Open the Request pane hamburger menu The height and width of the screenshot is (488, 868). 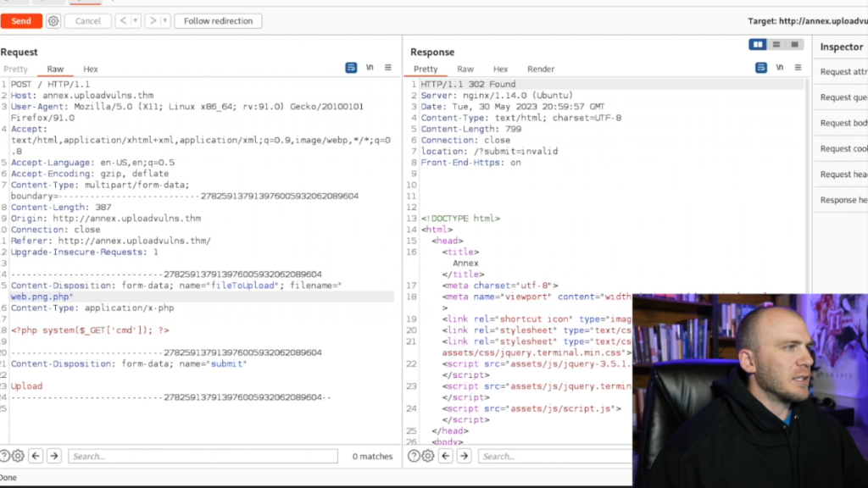pos(388,68)
